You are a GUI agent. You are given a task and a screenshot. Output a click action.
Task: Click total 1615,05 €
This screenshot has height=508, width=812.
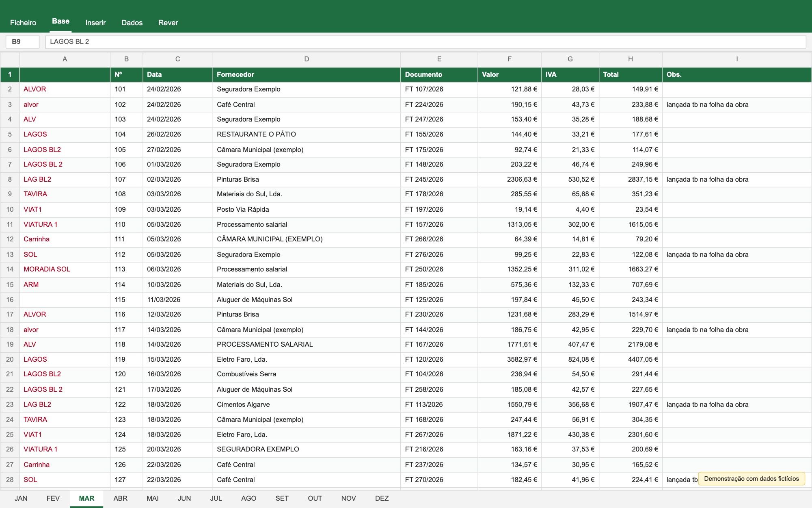pos(631,224)
